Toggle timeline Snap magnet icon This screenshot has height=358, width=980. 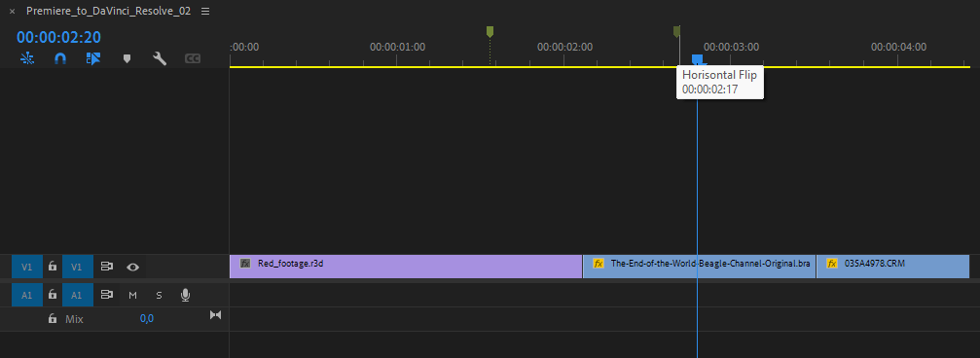[60, 58]
